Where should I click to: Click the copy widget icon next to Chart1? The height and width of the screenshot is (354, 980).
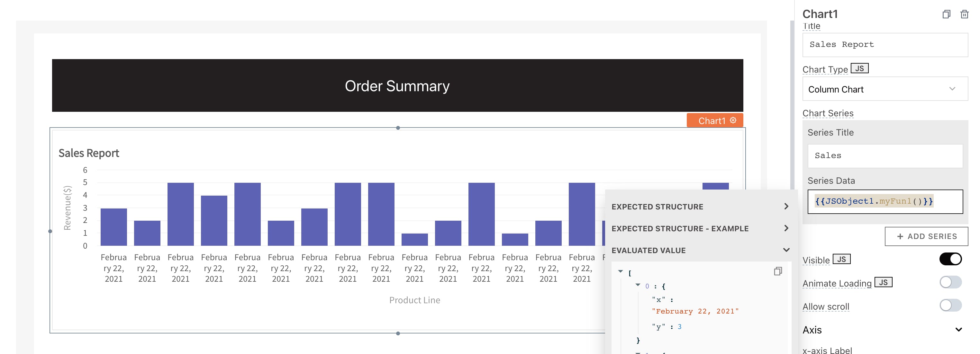(946, 14)
